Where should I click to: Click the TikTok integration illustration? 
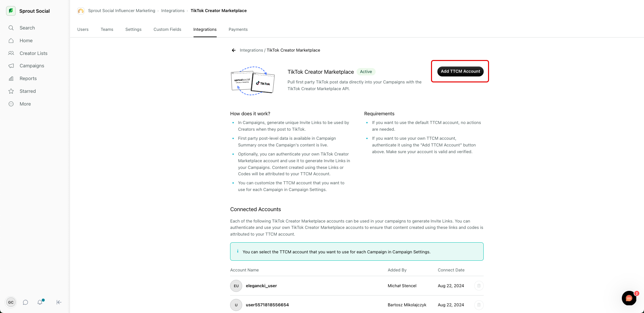[x=253, y=81]
